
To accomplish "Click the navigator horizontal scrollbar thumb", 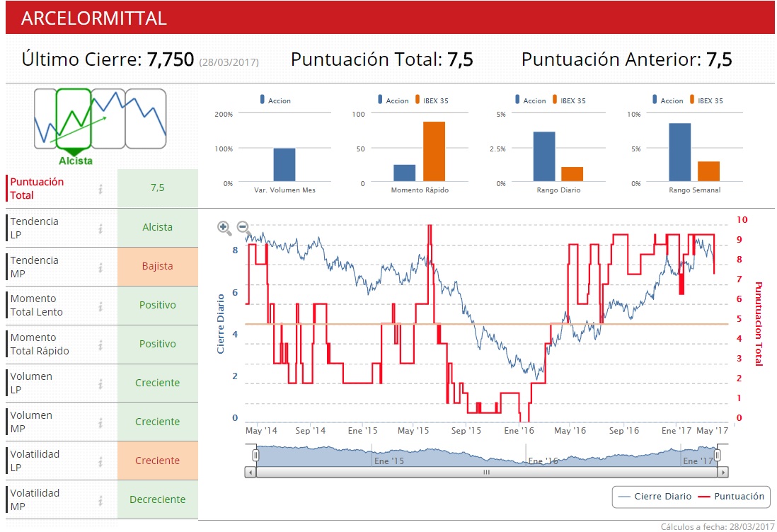I will pos(487,473).
